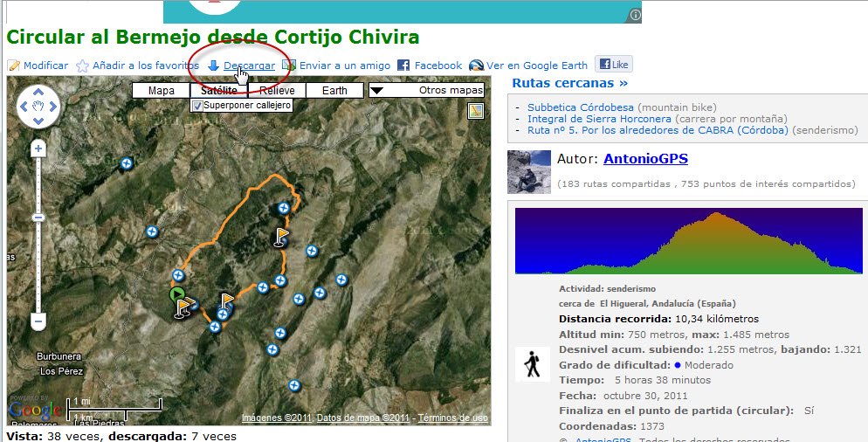
Task: Open author AntonioGPS profile link
Action: [x=645, y=159]
